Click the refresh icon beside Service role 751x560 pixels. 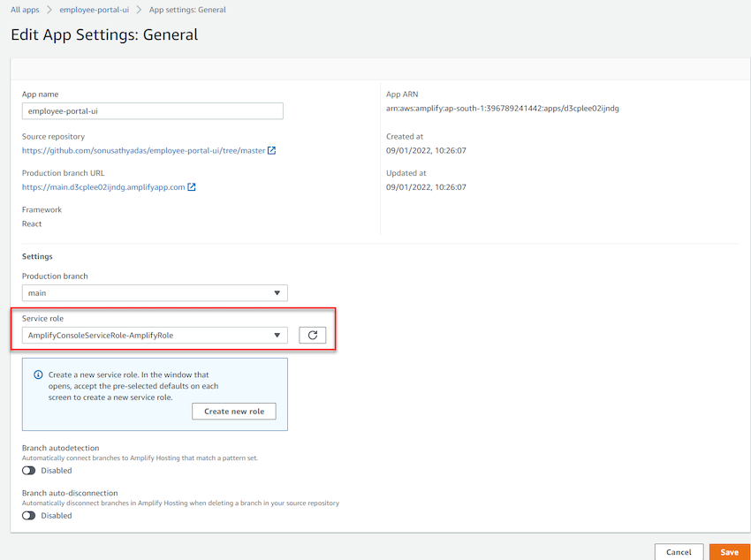tap(312, 335)
